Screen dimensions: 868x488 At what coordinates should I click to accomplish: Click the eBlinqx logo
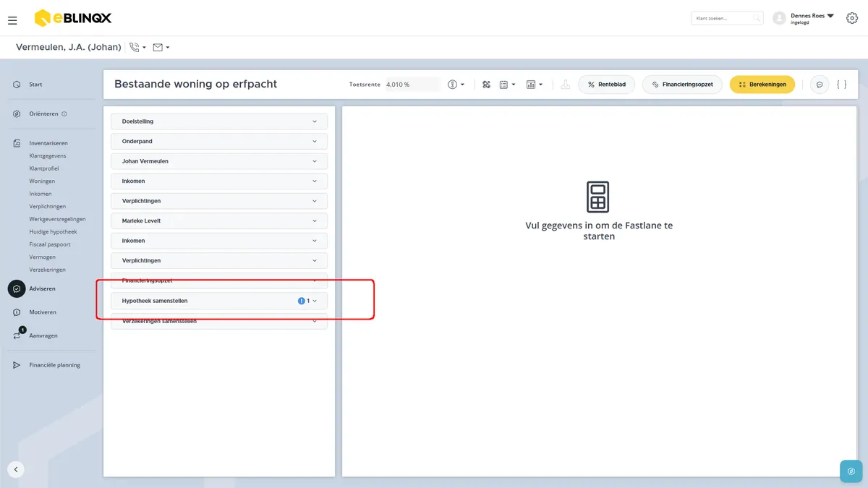73,18
